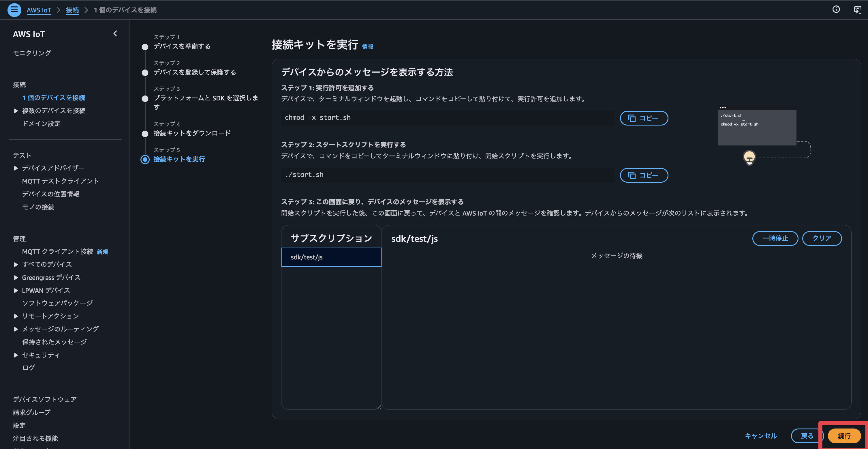Open MQTT クライアント接続 sidebar item
Screen dimensions: 868x449
[x=58, y=251]
